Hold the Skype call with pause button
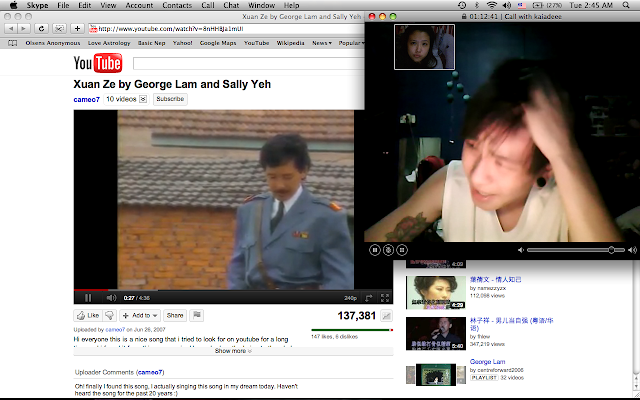This screenshot has height=400, width=640. (x=375, y=250)
